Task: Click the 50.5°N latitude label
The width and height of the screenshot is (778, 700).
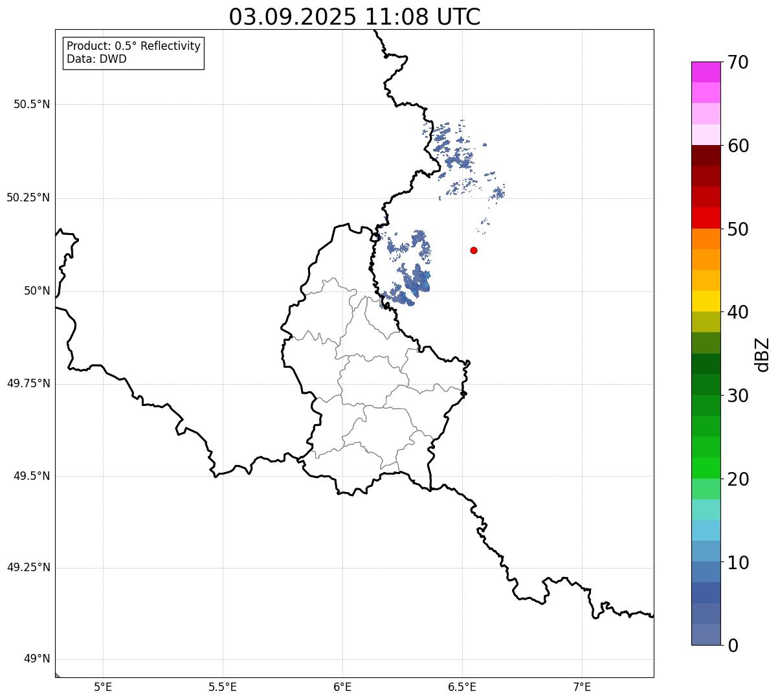Action: click(x=32, y=104)
